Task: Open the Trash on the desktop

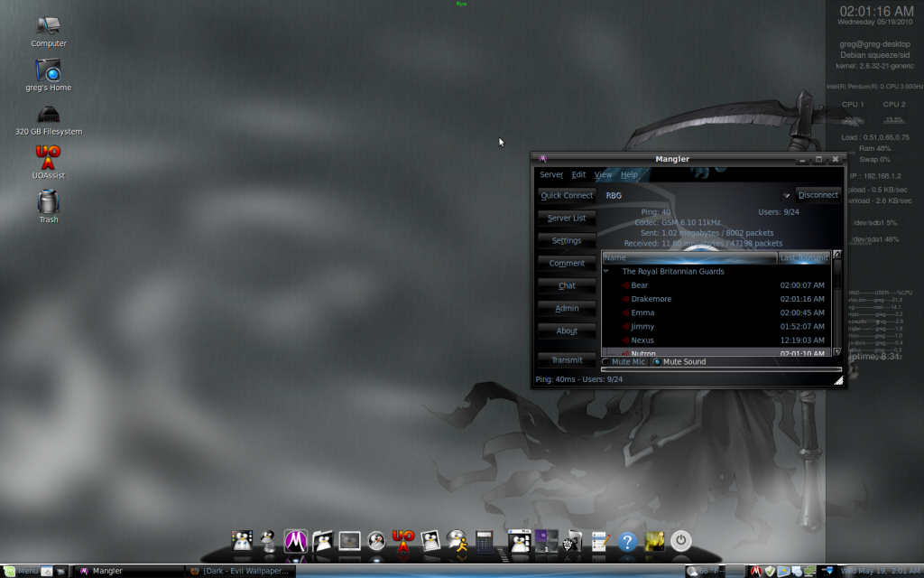Action: [x=49, y=207]
